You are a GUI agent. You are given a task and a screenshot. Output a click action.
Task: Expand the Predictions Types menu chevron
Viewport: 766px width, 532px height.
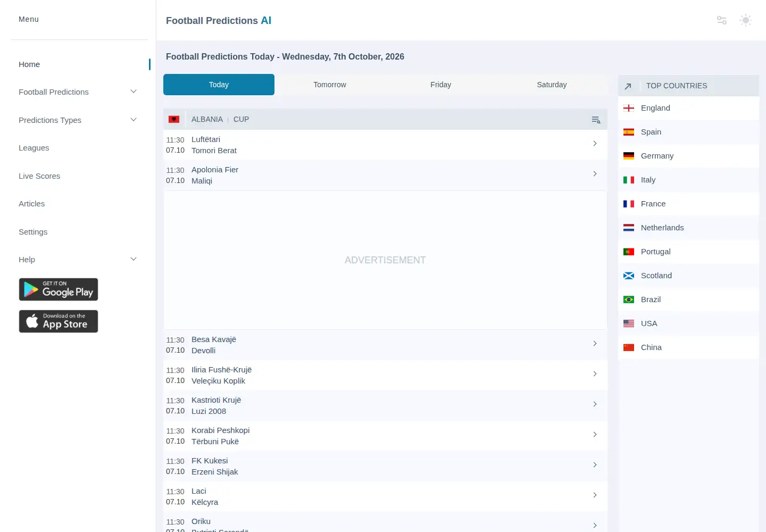pyautogui.click(x=134, y=120)
